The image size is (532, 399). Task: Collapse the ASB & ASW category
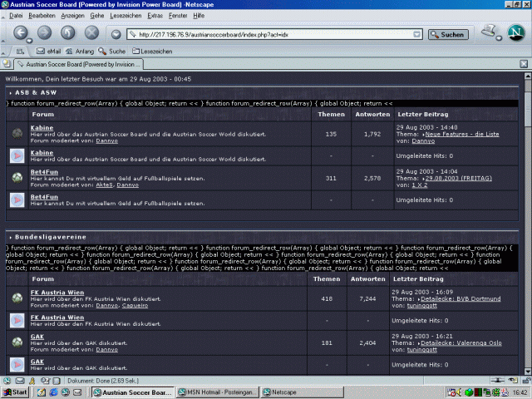[11, 93]
